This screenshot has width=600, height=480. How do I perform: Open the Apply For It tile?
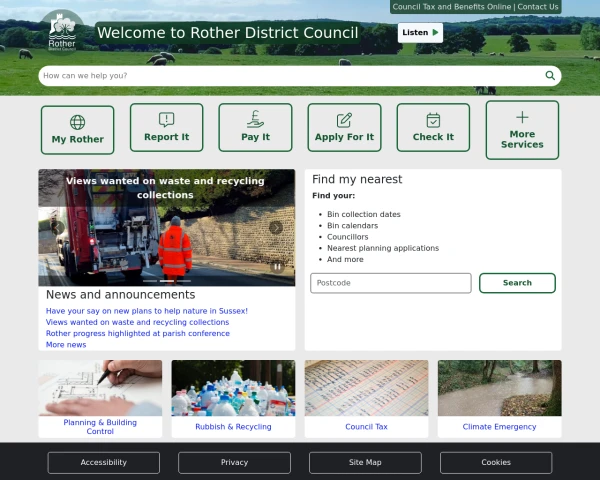(x=344, y=128)
